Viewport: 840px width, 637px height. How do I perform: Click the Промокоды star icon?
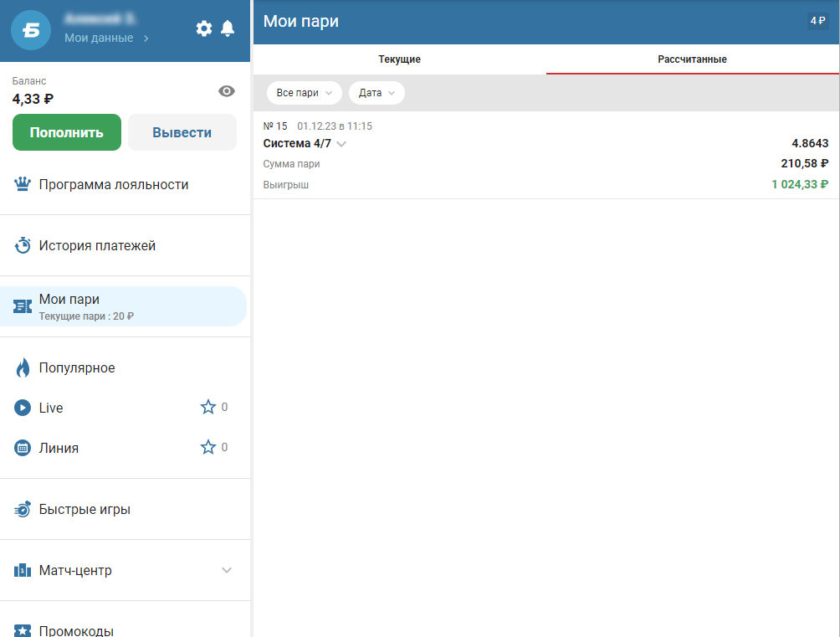click(23, 630)
